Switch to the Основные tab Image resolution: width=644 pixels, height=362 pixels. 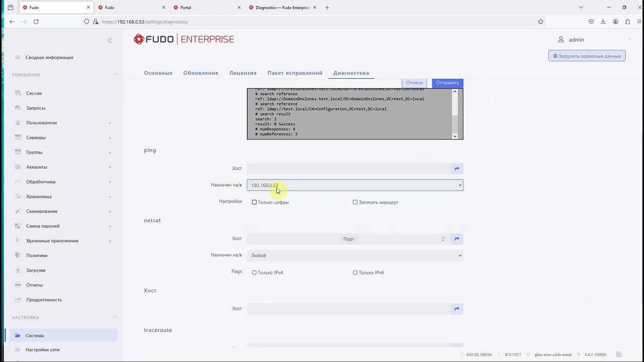pyautogui.click(x=158, y=73)
